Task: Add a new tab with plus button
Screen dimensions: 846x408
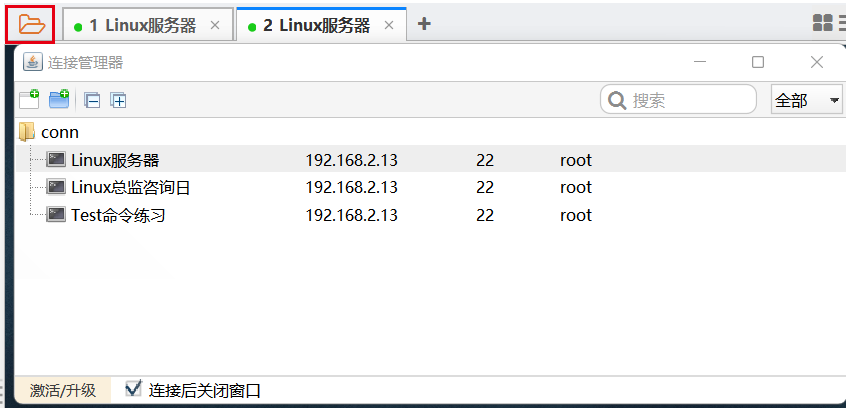Action: [424, 24]
